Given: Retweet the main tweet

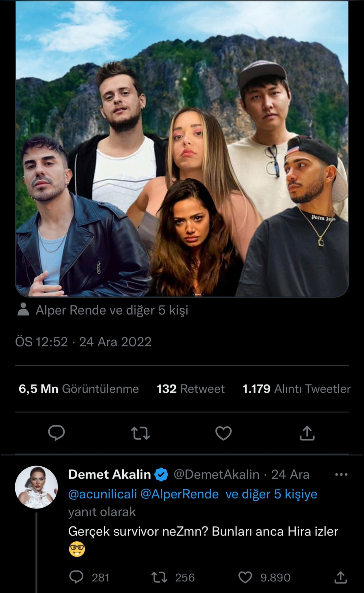Looking at the screenshot, I should pos(140,433).
